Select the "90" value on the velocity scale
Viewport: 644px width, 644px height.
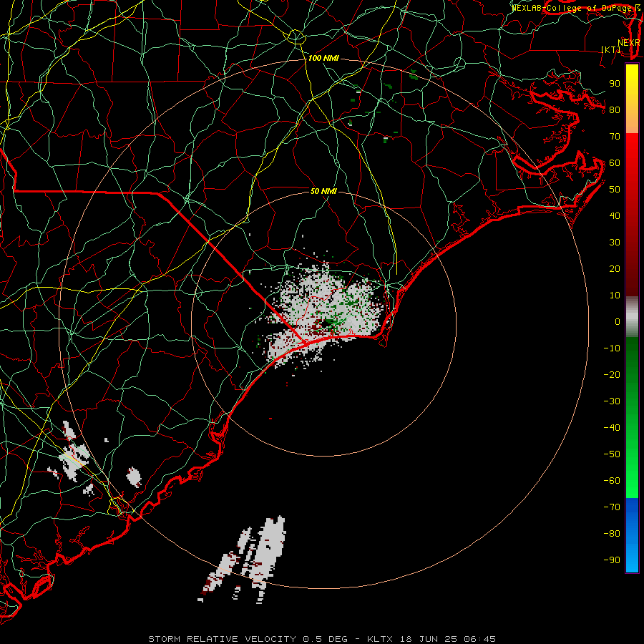pyautogui.click(x=615, y=84)
